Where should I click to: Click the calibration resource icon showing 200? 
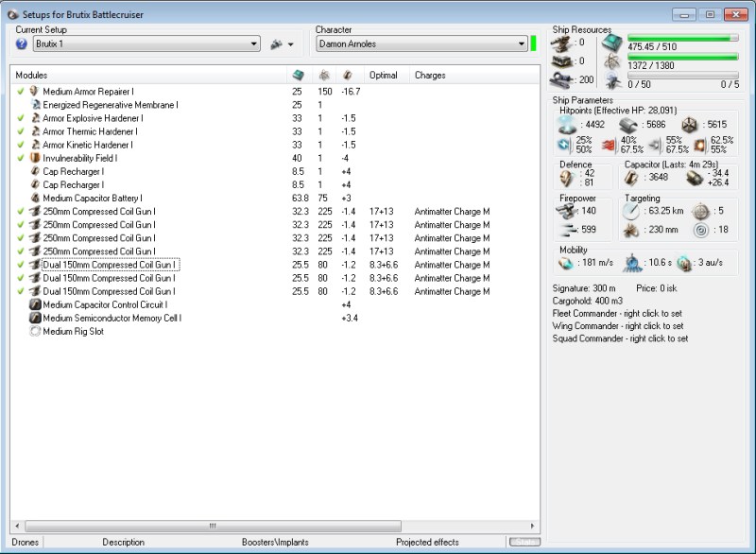coord(561,79)
